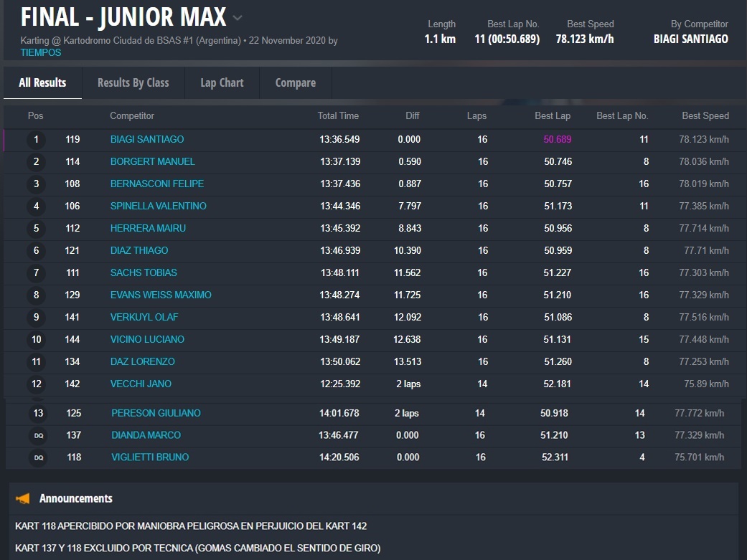Click the position 6 badge icon
The width and height of the screenshot is (747, 560).
36,251
